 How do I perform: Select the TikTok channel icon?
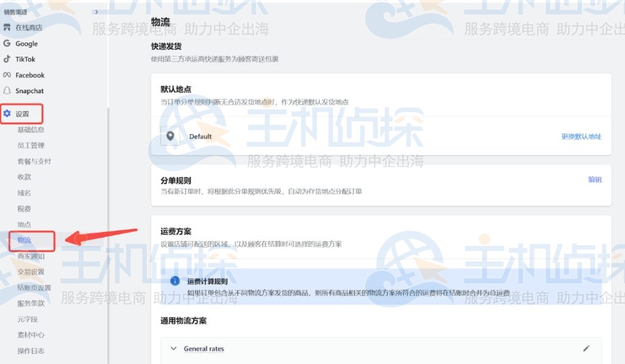pyautogui.click(x=9, y=59)
